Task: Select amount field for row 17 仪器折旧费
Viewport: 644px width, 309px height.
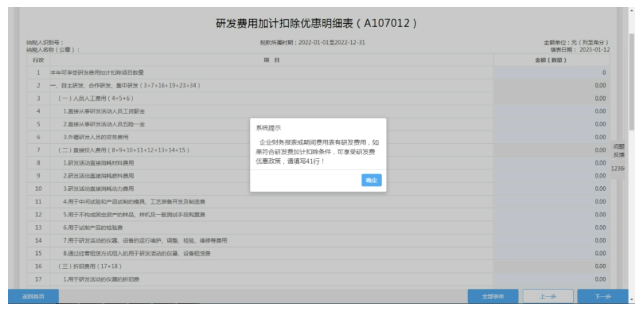Action: tap(551, 279)
